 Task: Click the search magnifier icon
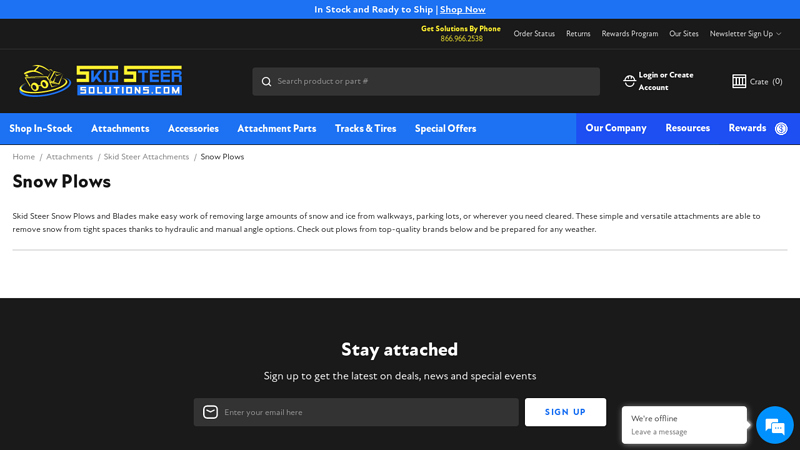pos(266,82)
